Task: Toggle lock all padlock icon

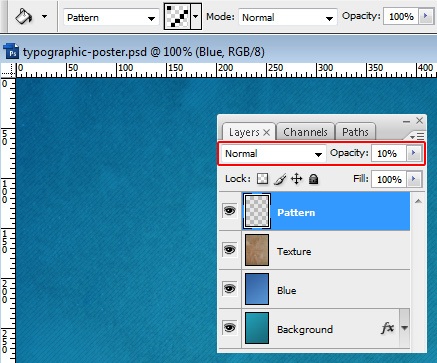Action: (x=313, y=179)
